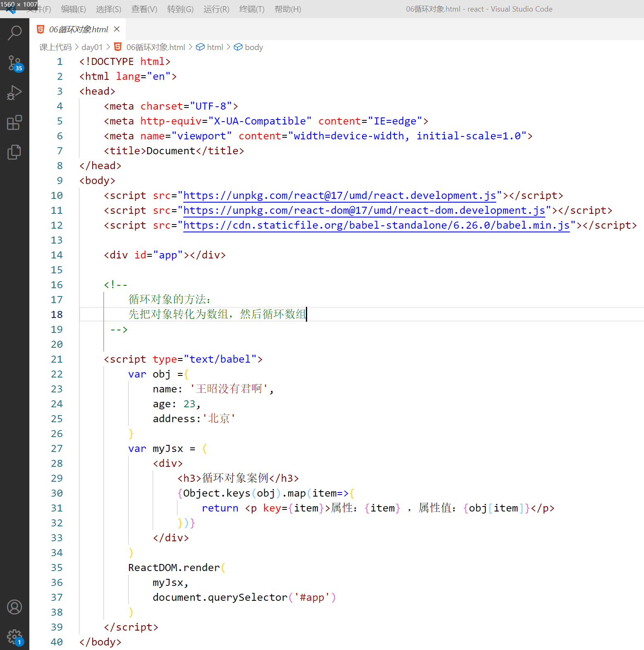Click document.querySelector on line 37
This screenshot has height=650, width=644.
click(x=220, y=597)
